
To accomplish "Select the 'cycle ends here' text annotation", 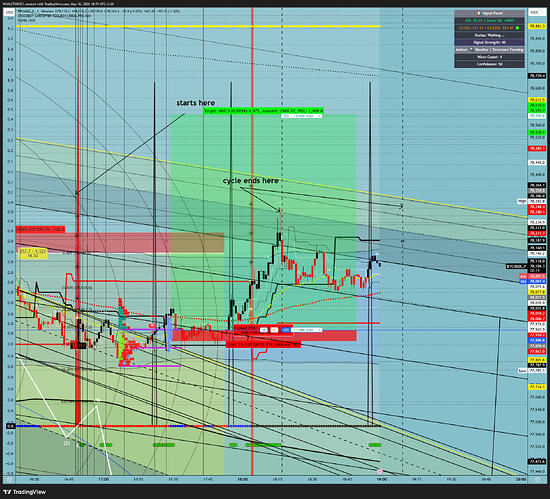I will [x=251, y=181].
